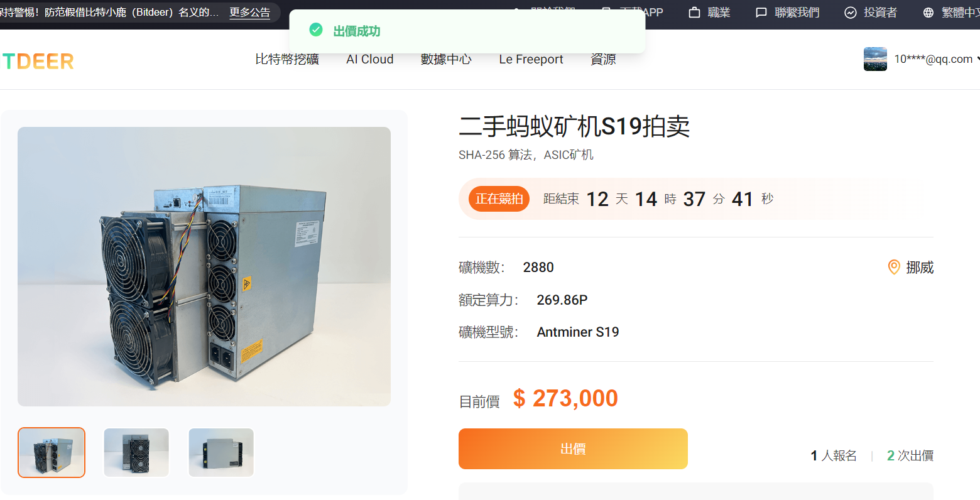
Task: Expand the 數據中心 navigation item
Action: [446, 59]
